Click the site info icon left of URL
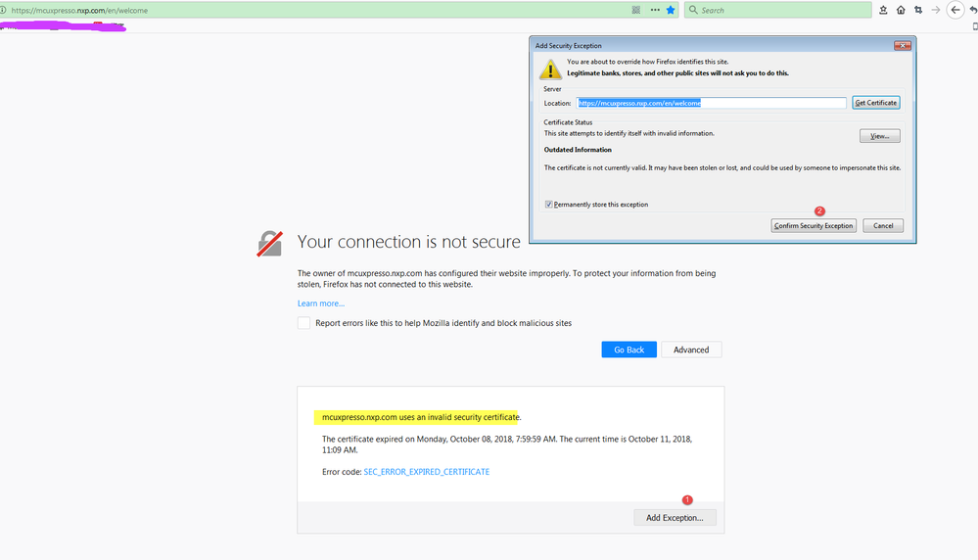The image size is (978, 560). click(x=3, y=10)
